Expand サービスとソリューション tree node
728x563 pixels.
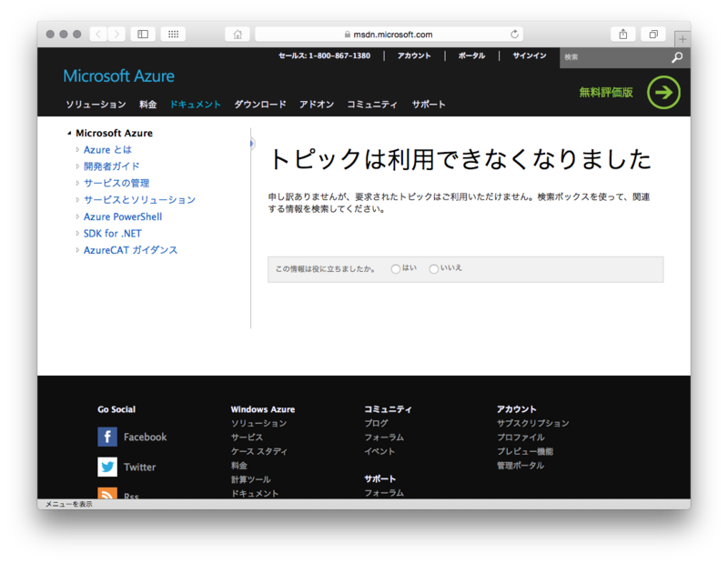coord(77,199)
